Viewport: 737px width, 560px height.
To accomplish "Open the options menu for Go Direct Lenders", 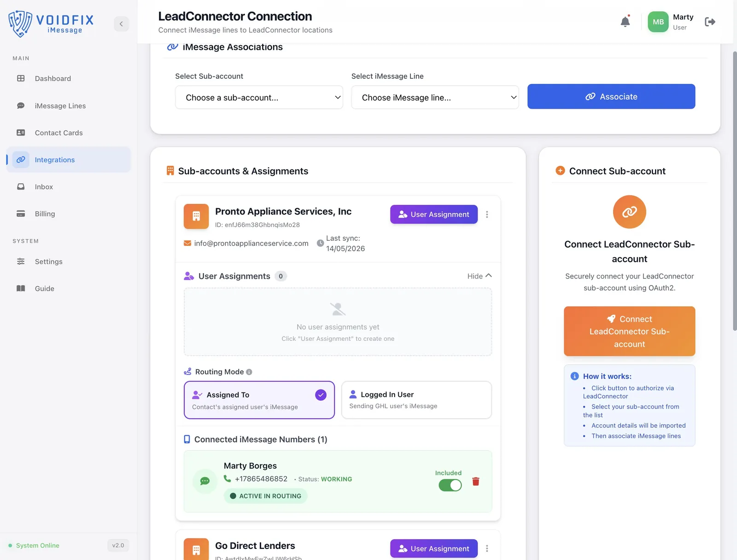I will [487, 548].
